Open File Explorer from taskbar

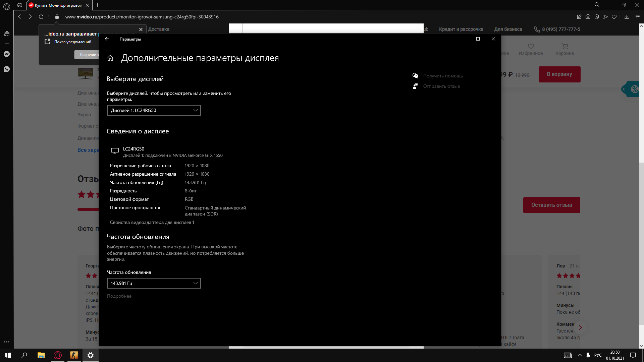point(41,355)
